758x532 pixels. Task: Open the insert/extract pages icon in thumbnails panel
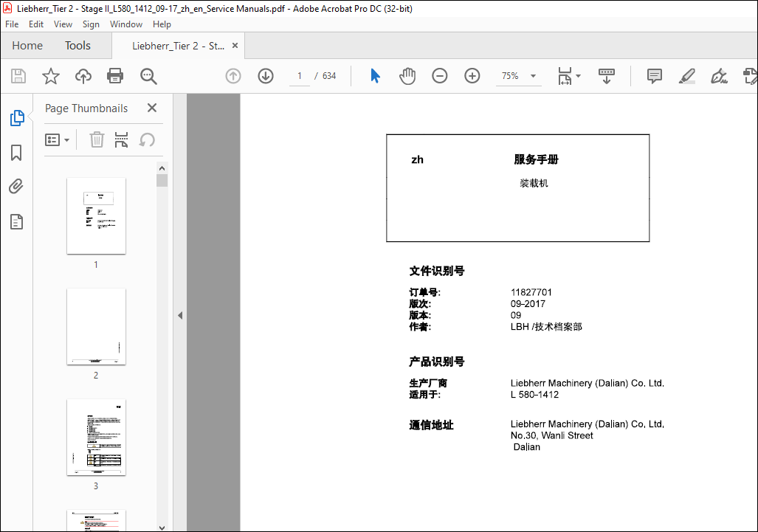coord(121,139)
